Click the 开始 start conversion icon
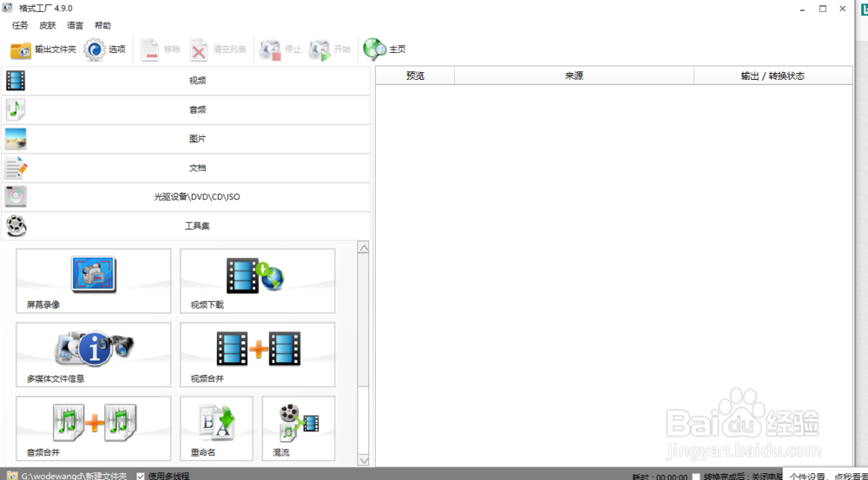This screenshot has height=480, width=868. pos(319,49)
